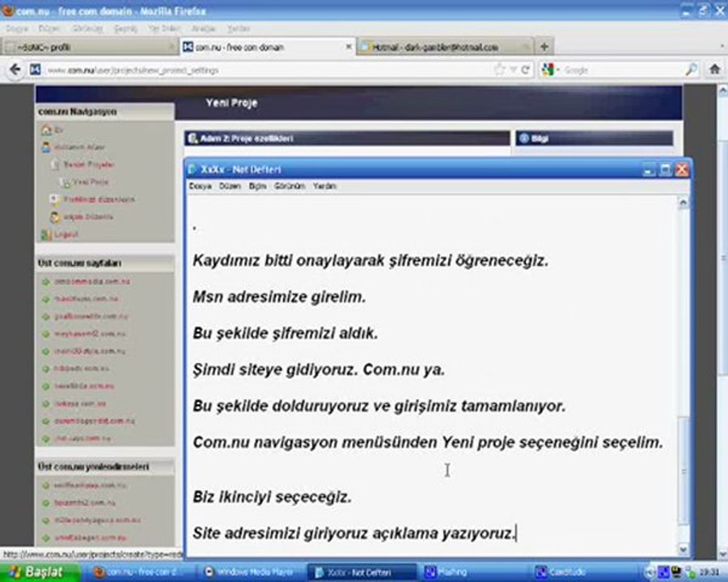Open first link under Üst com.nu sayfaları

click(x=92, y=282)
